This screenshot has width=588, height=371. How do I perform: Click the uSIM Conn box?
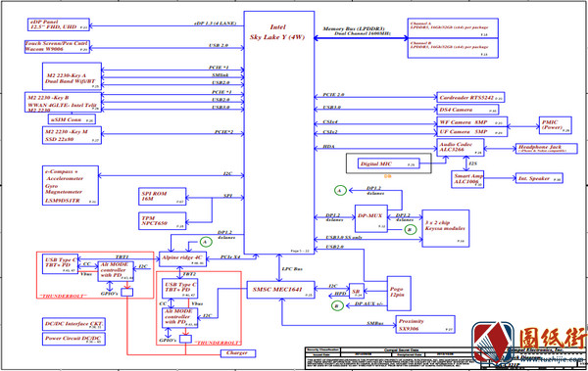pos(72,119)
